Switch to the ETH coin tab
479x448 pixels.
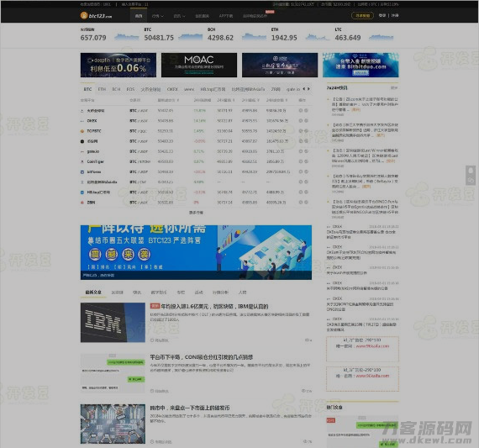(102, 89)
